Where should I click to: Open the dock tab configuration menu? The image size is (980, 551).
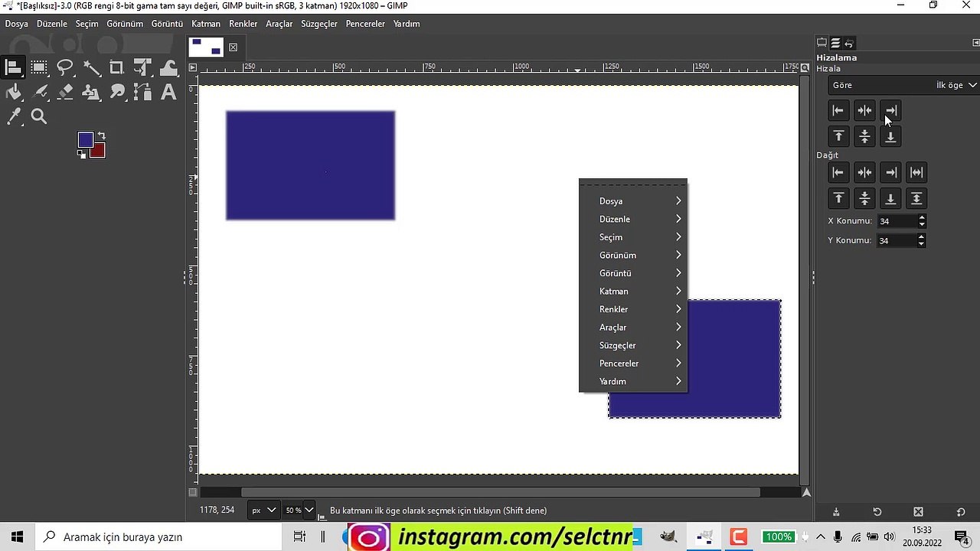click(x=975, y=43)
